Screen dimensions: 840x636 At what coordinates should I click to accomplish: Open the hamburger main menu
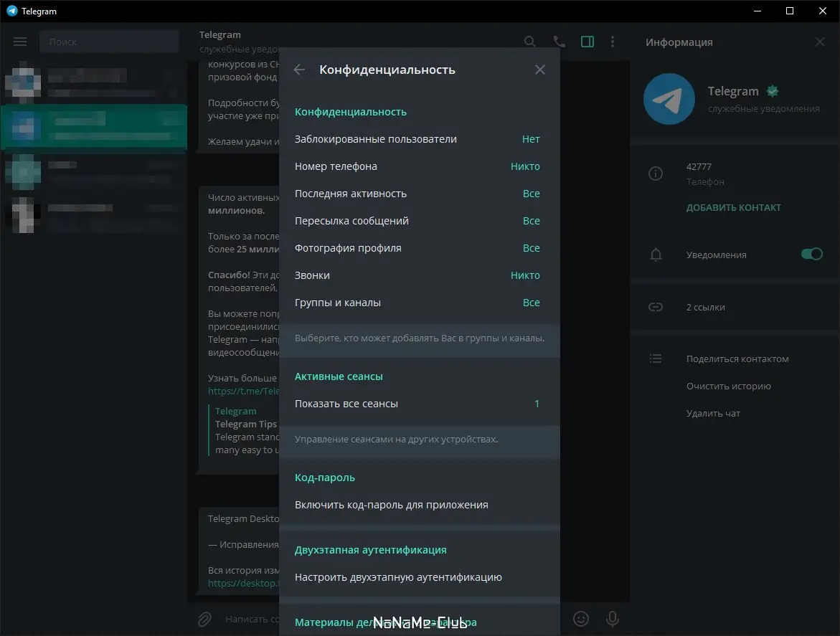[20, 42]
